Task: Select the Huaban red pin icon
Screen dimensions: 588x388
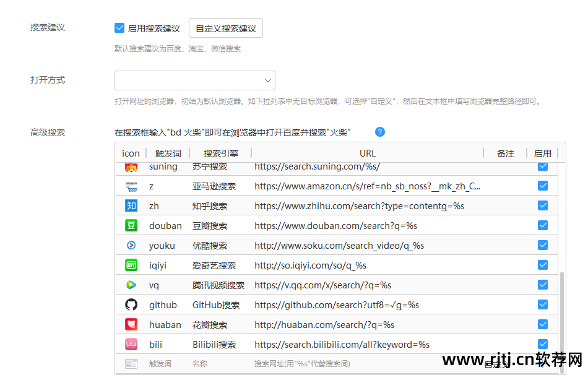Action: 131,324
